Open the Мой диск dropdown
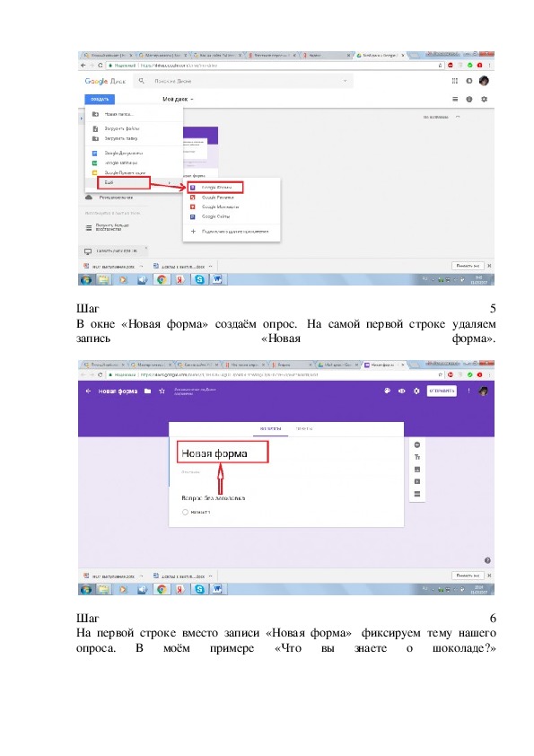Screen dimensions: 534x756 pyautogui.click(x=178, y=99)
